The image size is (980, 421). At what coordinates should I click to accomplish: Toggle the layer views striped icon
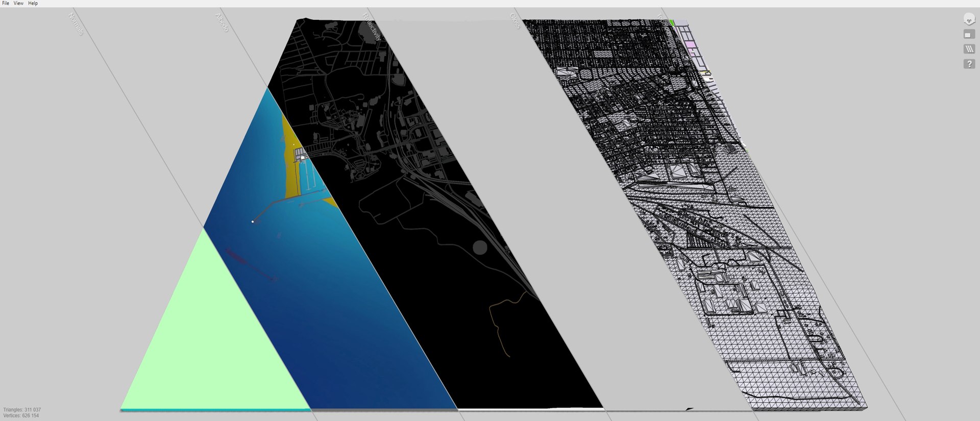click(969, 49)
